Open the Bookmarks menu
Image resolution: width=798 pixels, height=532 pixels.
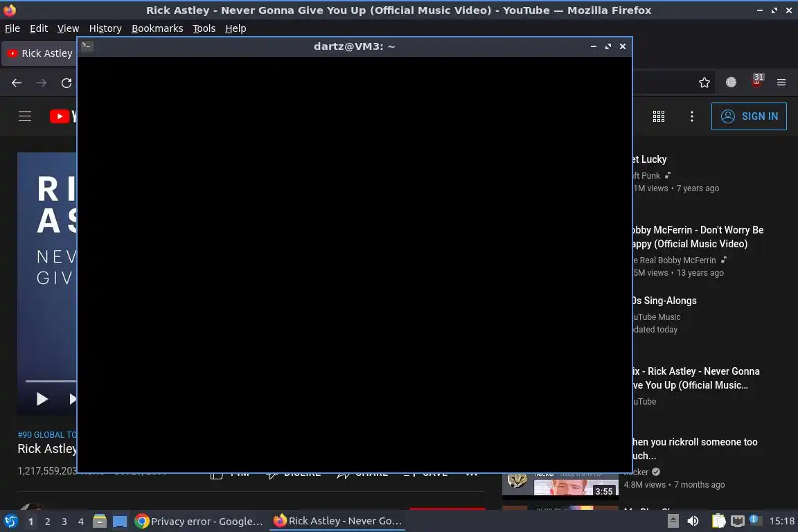(157, 28)
